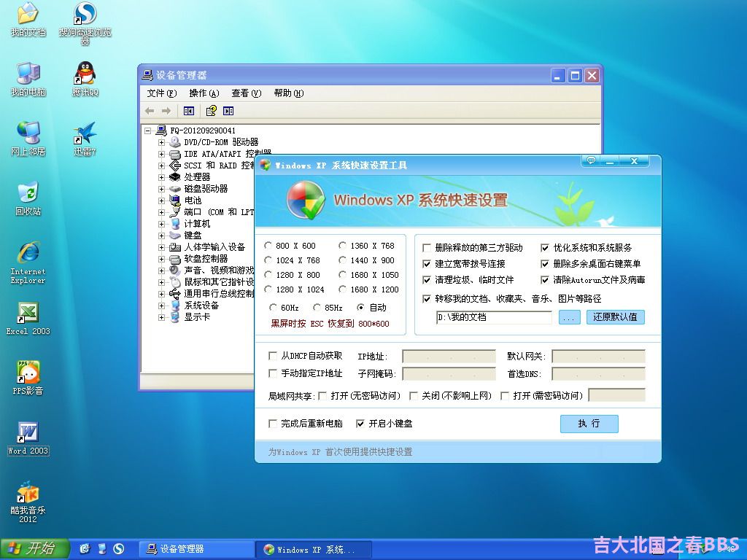Select the Tencent QQ desktop shortcut

click(x=85, y=79)
